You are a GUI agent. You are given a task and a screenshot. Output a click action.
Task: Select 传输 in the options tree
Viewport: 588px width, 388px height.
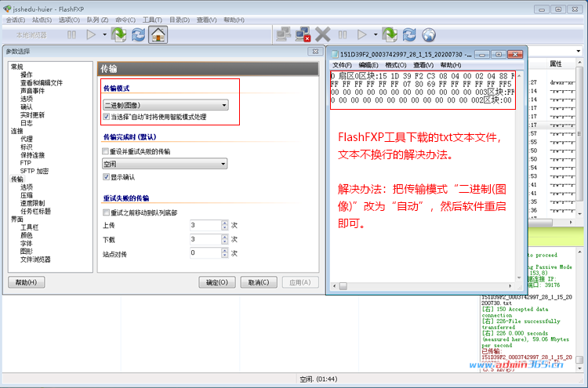pyautogui.click(x=17, y=179)
